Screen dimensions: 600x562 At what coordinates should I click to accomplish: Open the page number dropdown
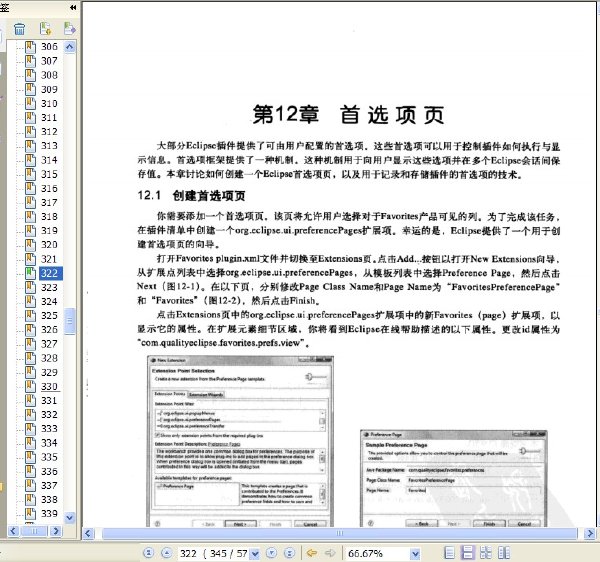(255, 554)
